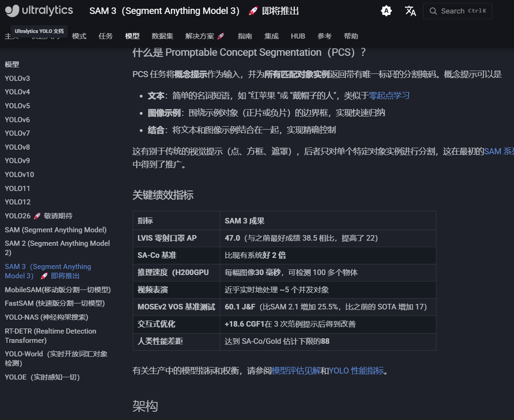The image size is (514, 420).
Task: Follow the SAM 系列 hyperlink in paragraph
Action: pyautogui.click(x=499, y=151)
